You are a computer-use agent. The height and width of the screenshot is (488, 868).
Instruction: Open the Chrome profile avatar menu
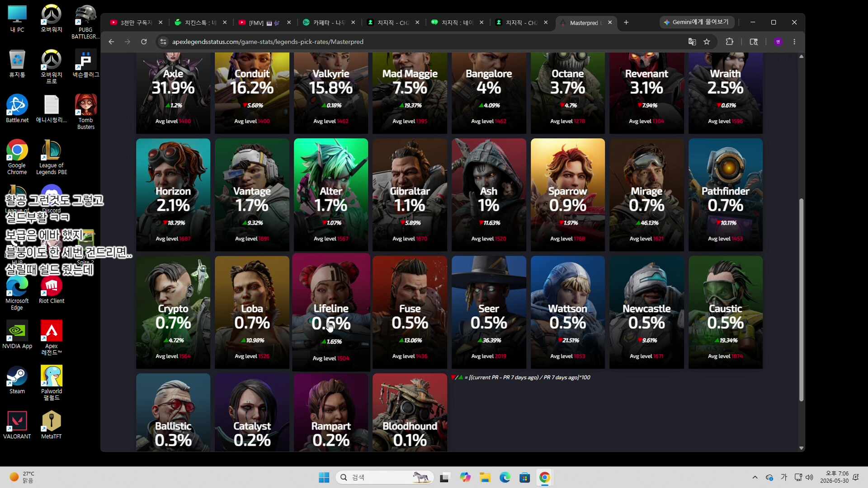click(x=778, y=42)
